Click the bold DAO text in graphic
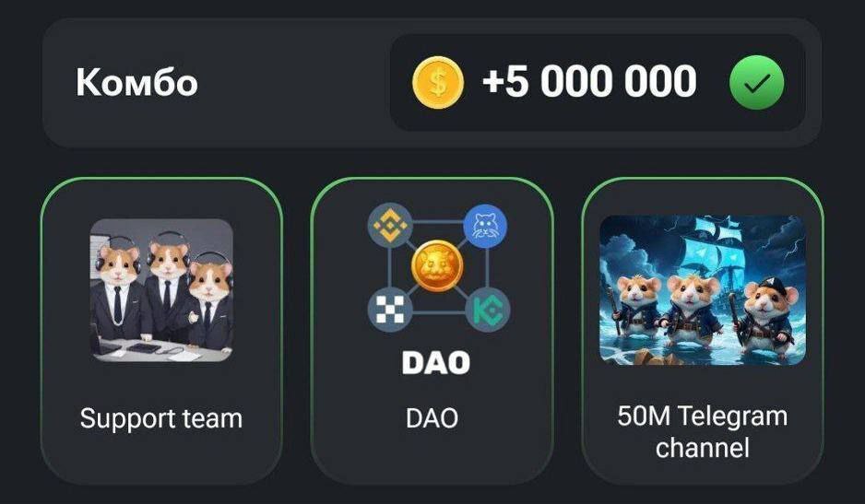The width and height of the screenshot is (865, 504). 436,363
